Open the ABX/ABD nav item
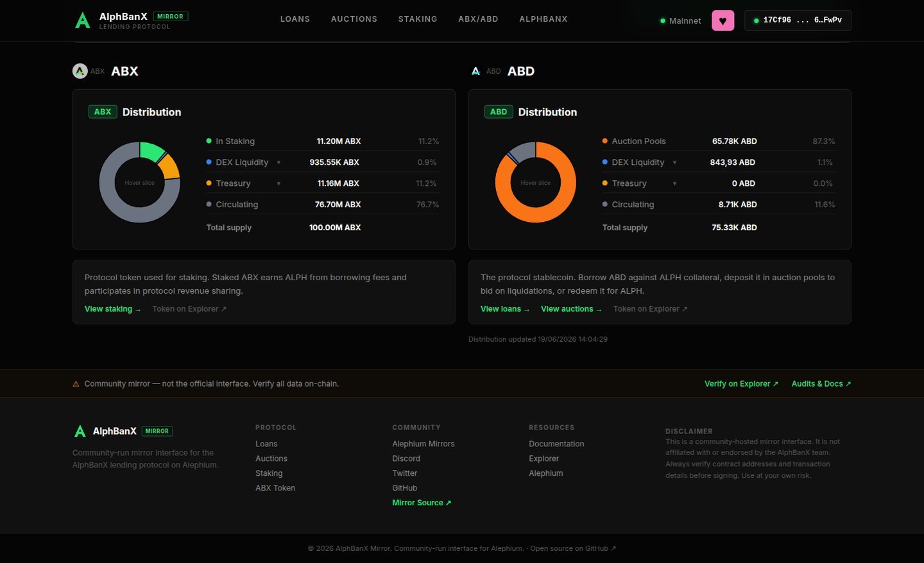 click(x=478, y=19)
